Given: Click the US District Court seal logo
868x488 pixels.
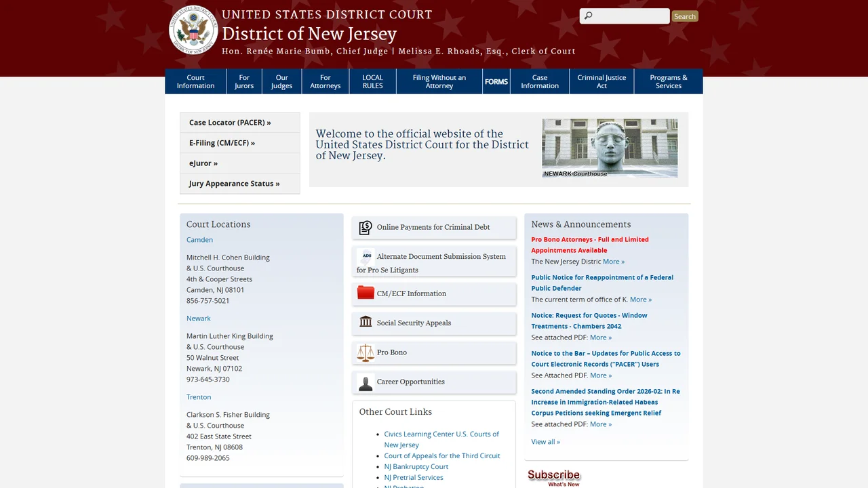Looking at the screenshot, I should click(193, 30).
